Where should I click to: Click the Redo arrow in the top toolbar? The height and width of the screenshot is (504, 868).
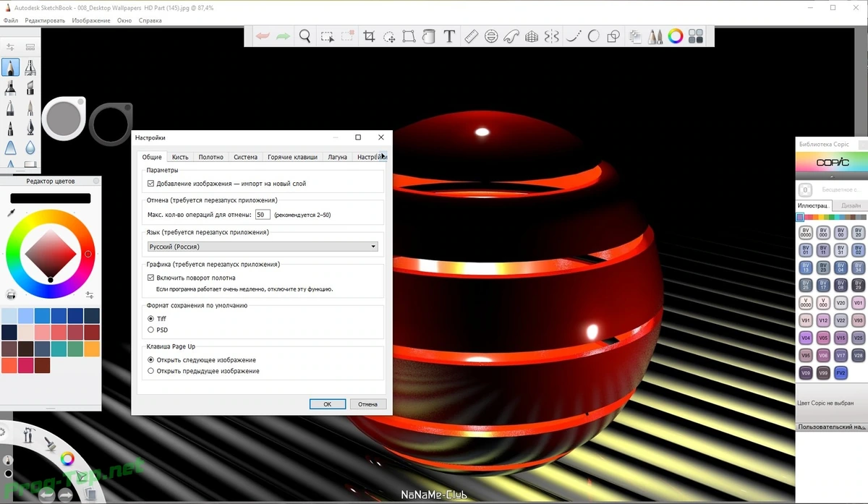coord(284,36)
